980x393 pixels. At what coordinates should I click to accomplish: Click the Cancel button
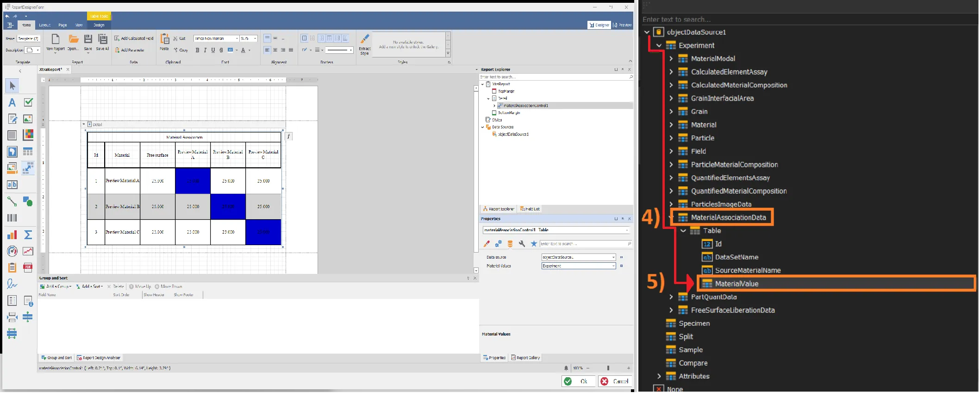click(x=615, y=381)
